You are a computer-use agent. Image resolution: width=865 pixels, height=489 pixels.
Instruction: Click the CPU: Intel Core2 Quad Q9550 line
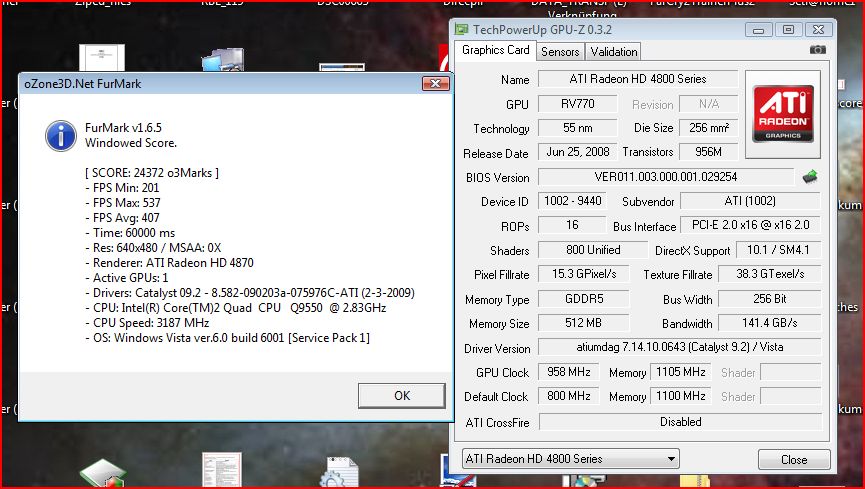pyautogui.click(x=236, y=307)
